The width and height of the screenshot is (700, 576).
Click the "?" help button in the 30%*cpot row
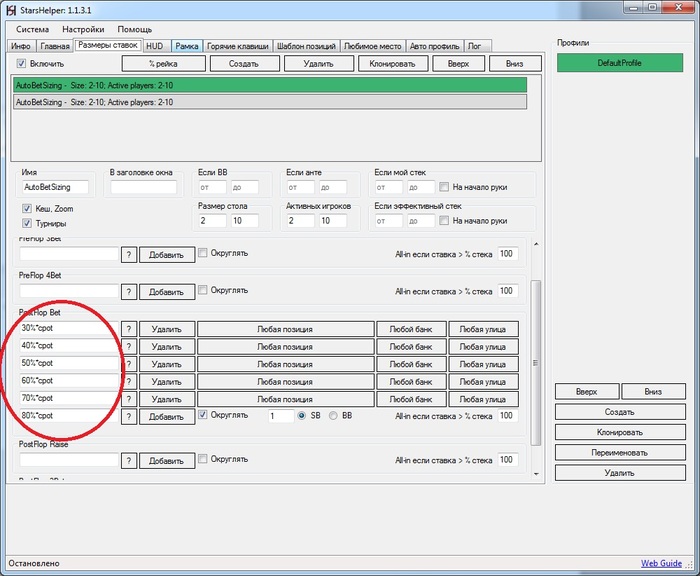point(128,328)
